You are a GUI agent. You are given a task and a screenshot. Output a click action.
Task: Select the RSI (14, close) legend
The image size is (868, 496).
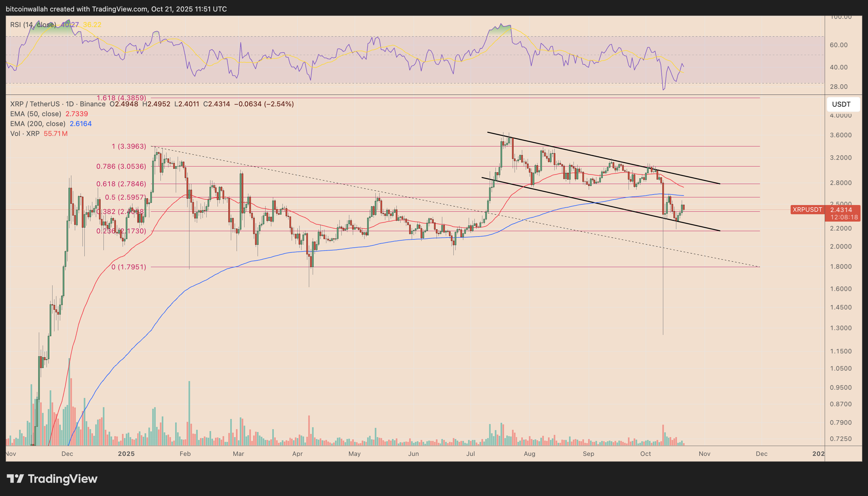pos(33,25)
